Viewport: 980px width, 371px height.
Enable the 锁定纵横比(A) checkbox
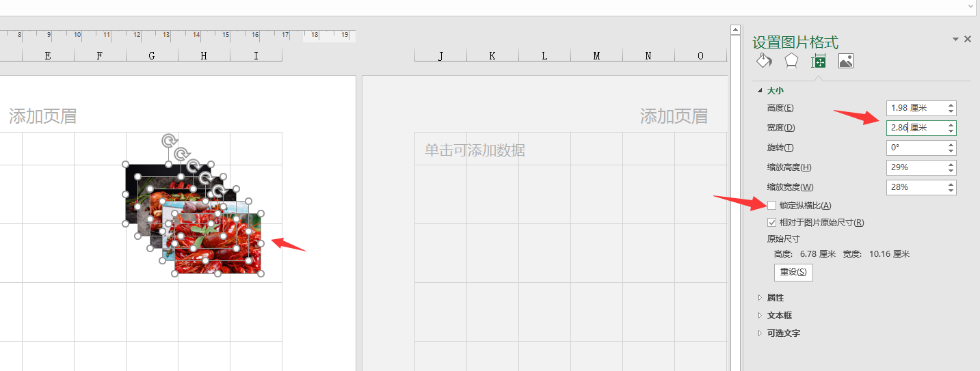772,205
